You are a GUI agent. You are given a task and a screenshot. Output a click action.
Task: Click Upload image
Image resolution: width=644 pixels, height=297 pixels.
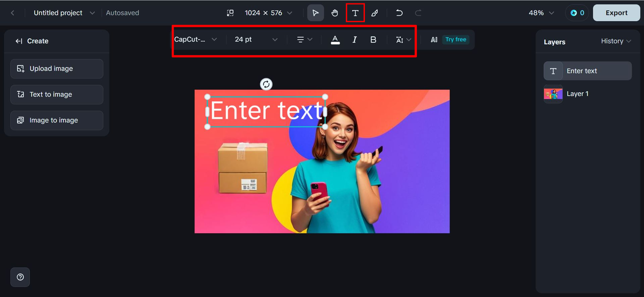(x=57, y=69)
